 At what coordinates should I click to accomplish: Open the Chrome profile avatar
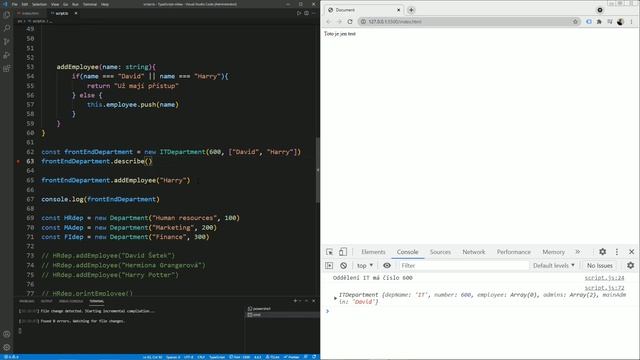tap(620, 22)
